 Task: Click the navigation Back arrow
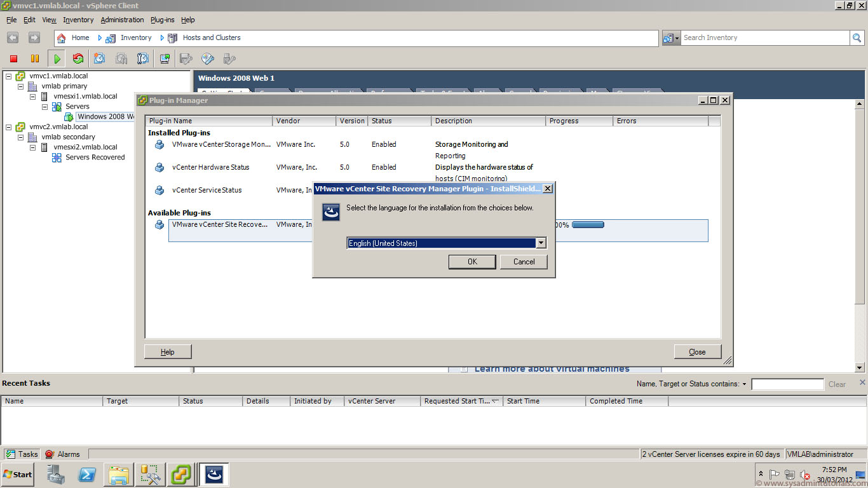click(13, 37)
